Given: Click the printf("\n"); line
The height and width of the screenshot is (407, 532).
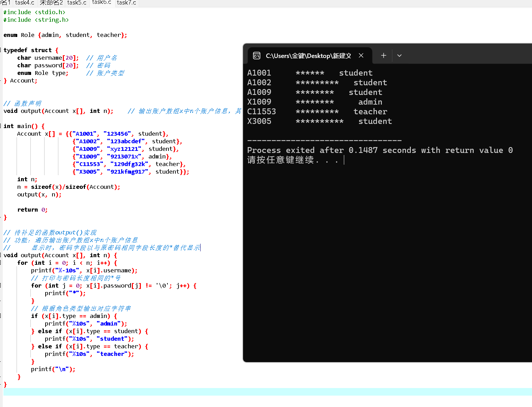Looking at the screenshot, I should click(53, 369).
